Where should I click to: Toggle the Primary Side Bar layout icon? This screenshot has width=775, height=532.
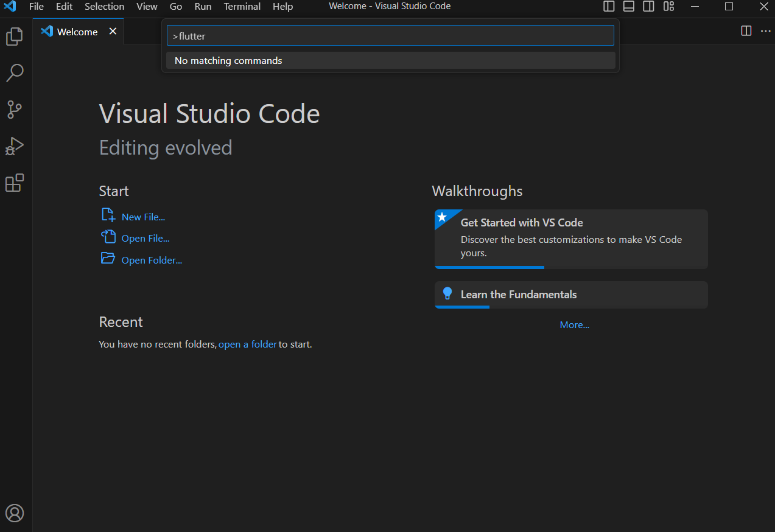[609, 7]
